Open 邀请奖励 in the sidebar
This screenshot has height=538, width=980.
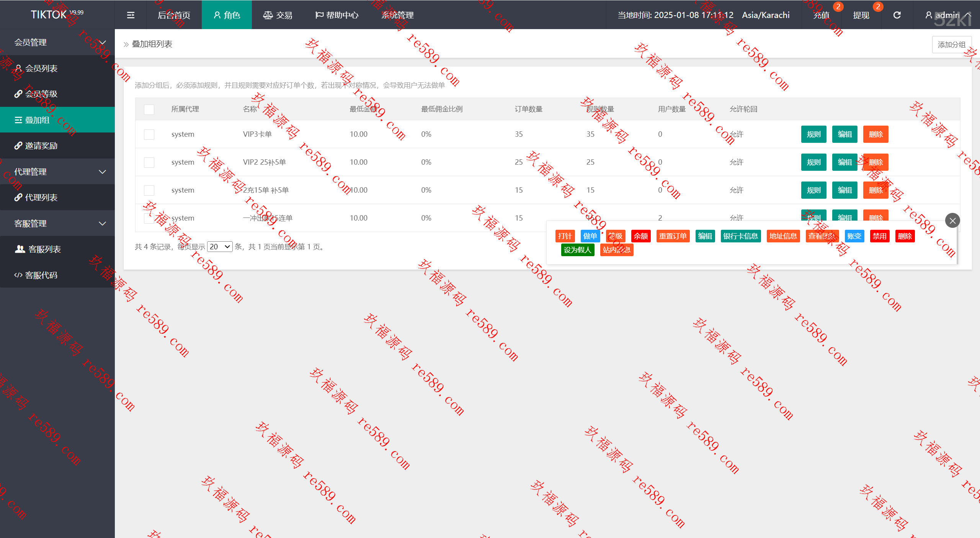(x=41, y=146)
